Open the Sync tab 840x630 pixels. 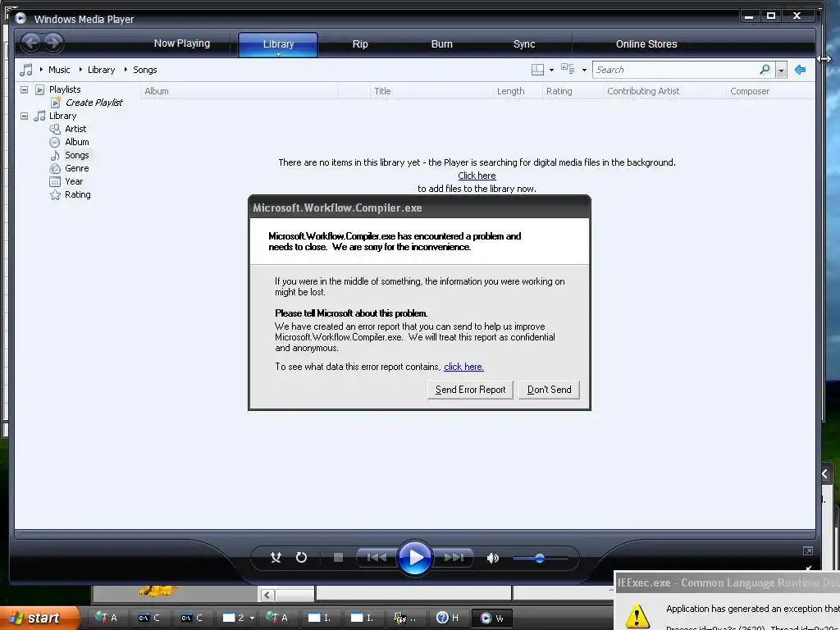point(524,44)
